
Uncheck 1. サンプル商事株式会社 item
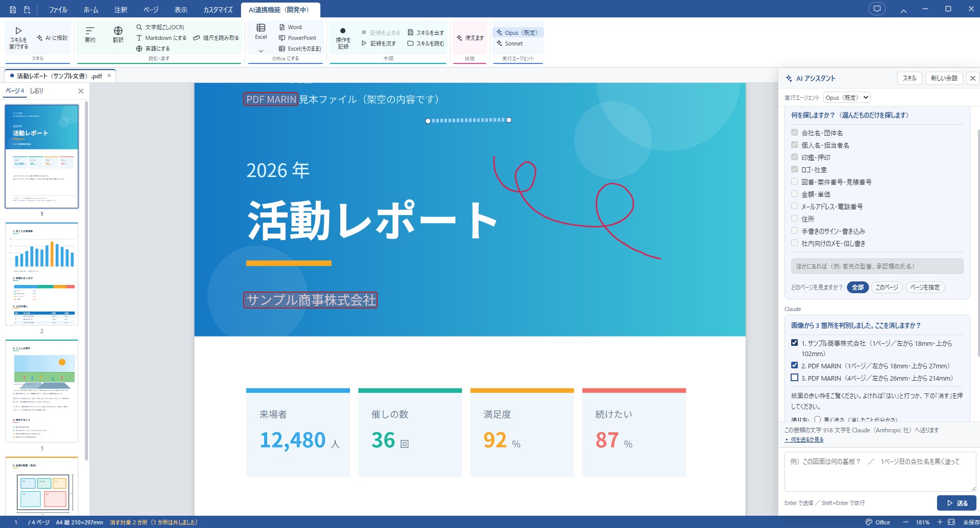coord(794,343)
